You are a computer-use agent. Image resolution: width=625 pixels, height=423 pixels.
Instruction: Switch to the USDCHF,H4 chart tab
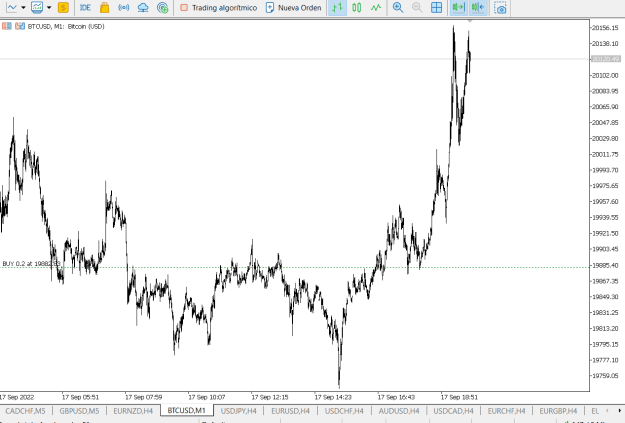344,411
